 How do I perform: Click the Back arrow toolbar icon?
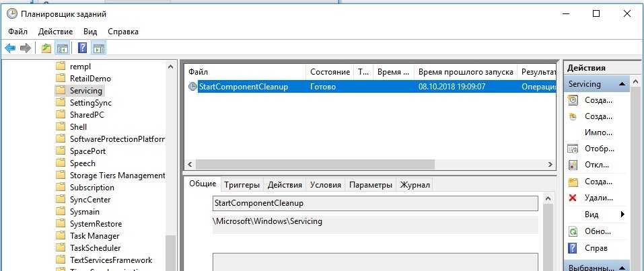[x=10, y=48]
